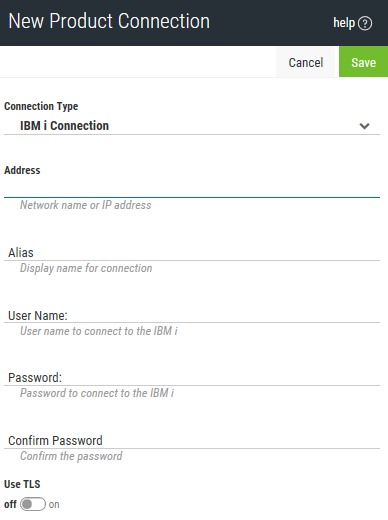
Task: Cancel the new product connection
Action: [x=306, y=62]
